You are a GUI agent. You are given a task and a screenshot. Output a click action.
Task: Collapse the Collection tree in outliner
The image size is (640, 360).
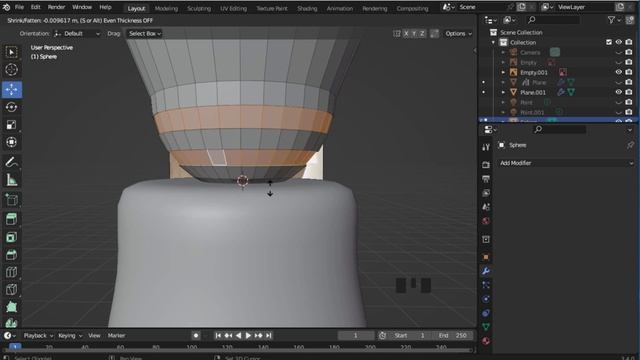click(x=493, y=42)
